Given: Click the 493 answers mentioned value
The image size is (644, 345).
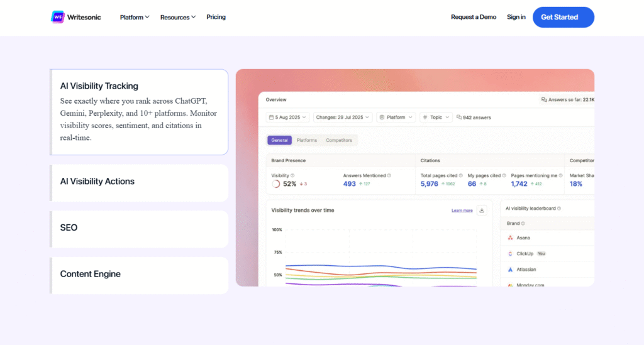Looking at the screenshot, I should pos(350,183).
